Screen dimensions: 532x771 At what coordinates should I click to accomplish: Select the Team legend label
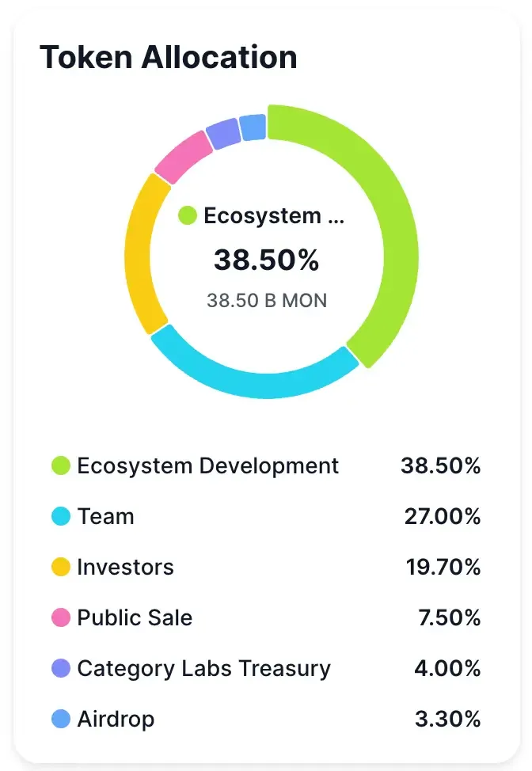(105, 517)
